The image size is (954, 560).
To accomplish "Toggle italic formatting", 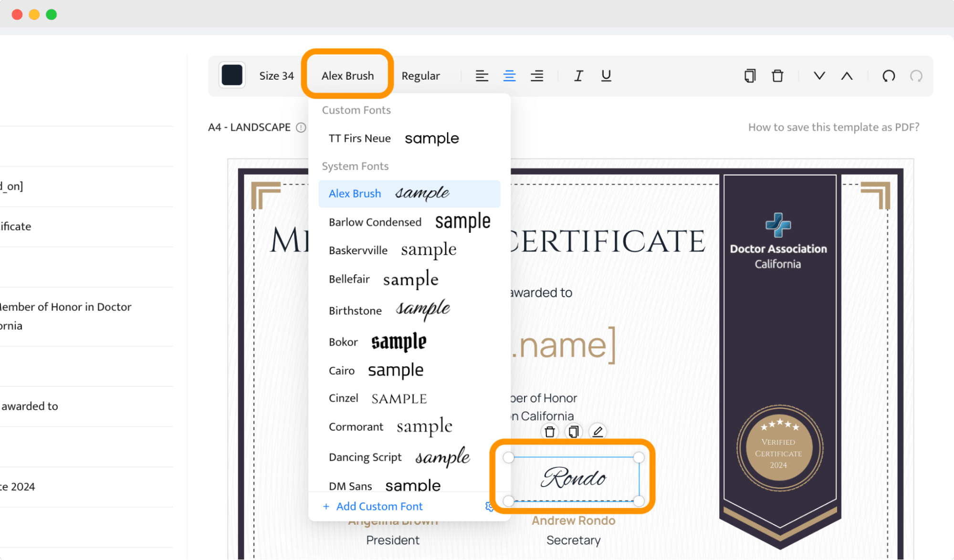I will pos(578,75).
